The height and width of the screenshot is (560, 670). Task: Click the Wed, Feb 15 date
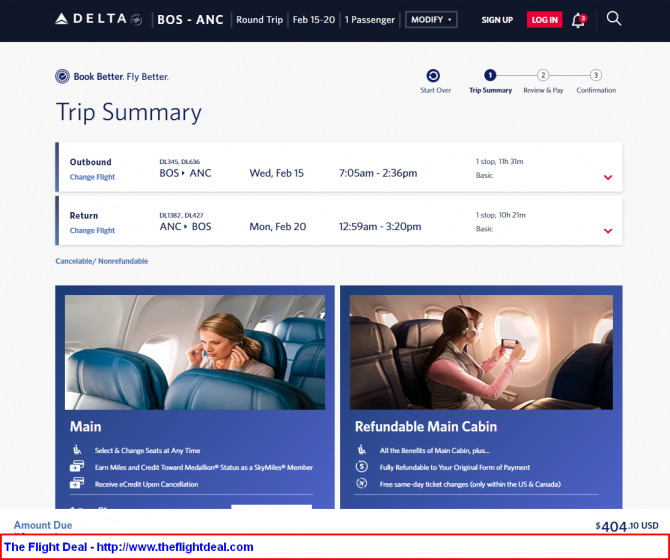coord(276,173)
